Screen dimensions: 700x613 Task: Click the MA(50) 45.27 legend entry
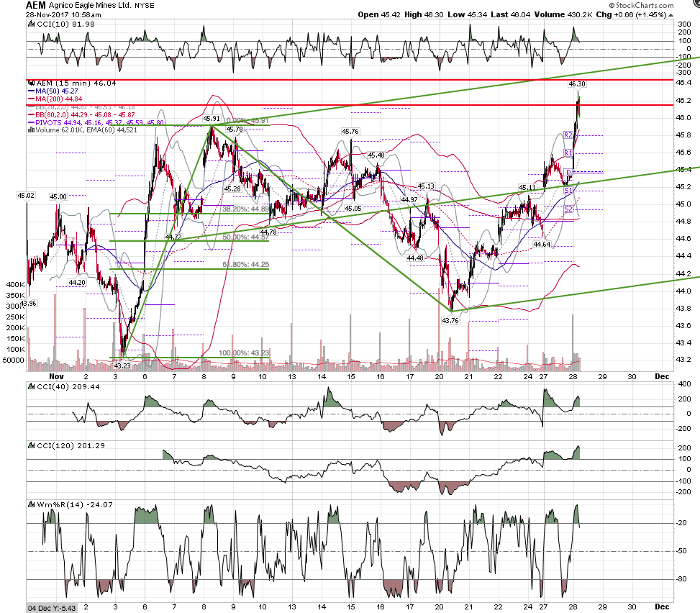click(x=56, y=91)
